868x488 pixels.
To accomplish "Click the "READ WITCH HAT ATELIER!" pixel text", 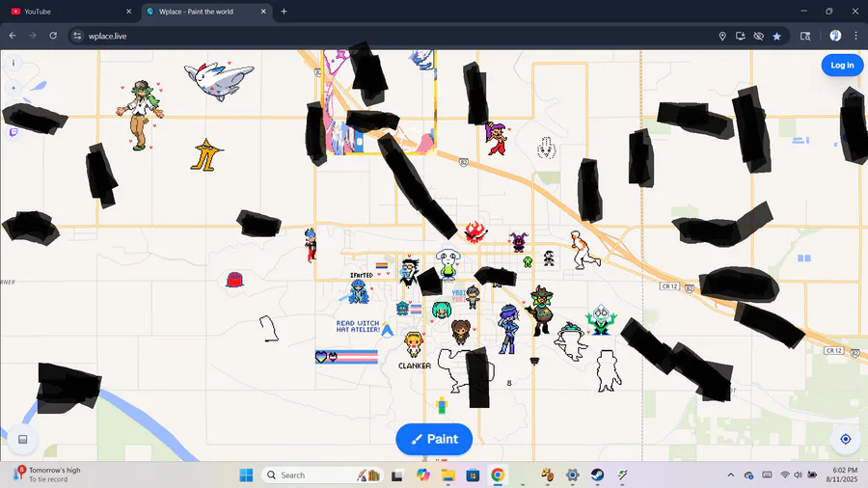I will point(358,326).
